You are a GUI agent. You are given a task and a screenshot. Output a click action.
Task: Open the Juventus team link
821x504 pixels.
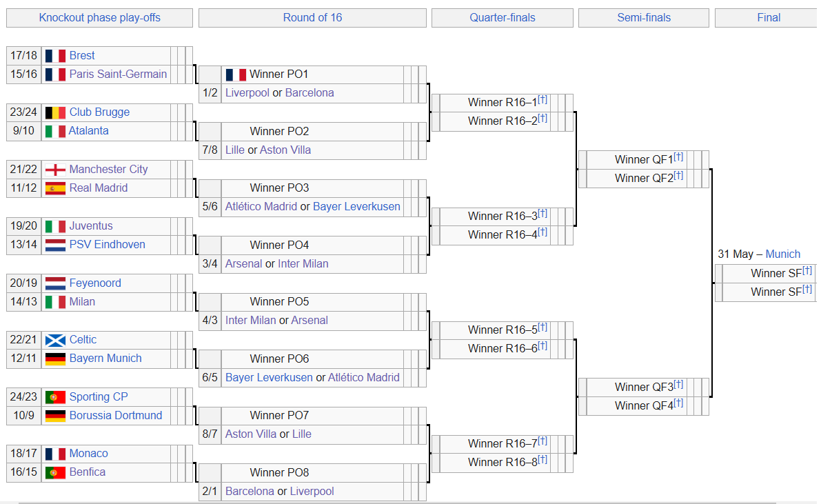(x=91, y=226)
